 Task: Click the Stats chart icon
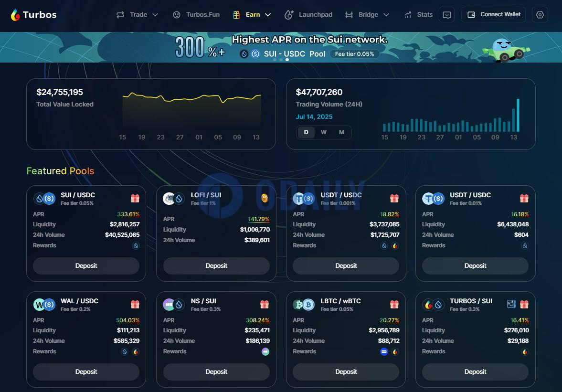coord(408,15)
